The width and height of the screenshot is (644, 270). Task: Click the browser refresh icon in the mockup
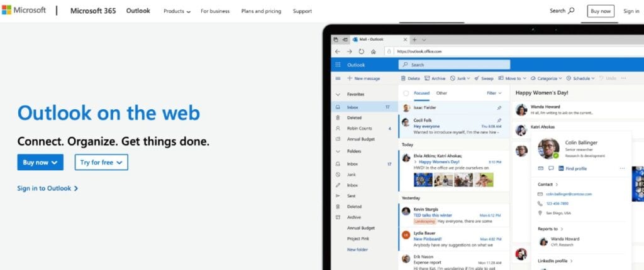click(362, 51)
